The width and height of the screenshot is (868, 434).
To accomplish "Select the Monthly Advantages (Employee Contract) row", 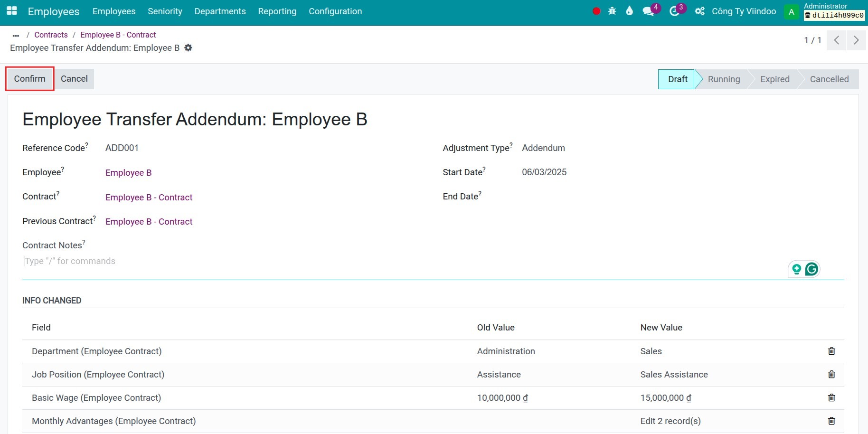I will 433,421.
